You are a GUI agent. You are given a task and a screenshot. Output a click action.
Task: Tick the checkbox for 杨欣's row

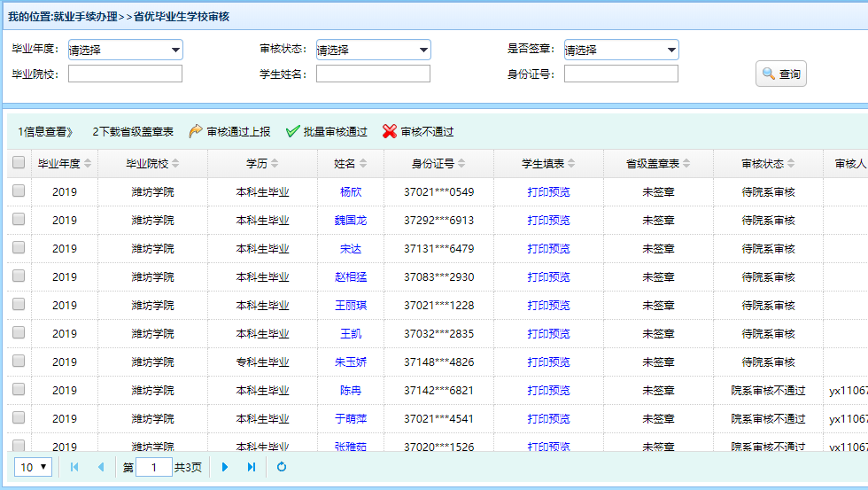(19, 191)
